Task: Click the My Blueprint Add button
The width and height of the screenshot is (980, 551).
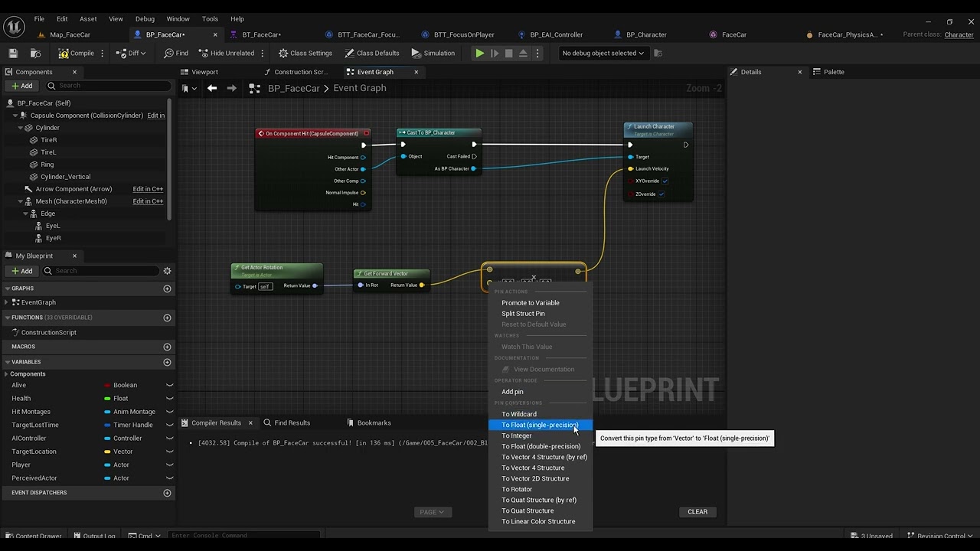Action: point(21,271)
